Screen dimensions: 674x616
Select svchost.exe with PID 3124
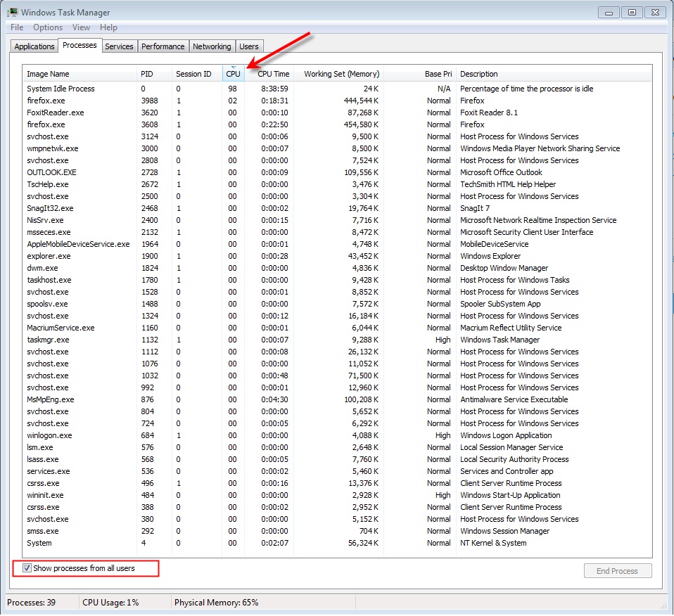coord(338,136)
